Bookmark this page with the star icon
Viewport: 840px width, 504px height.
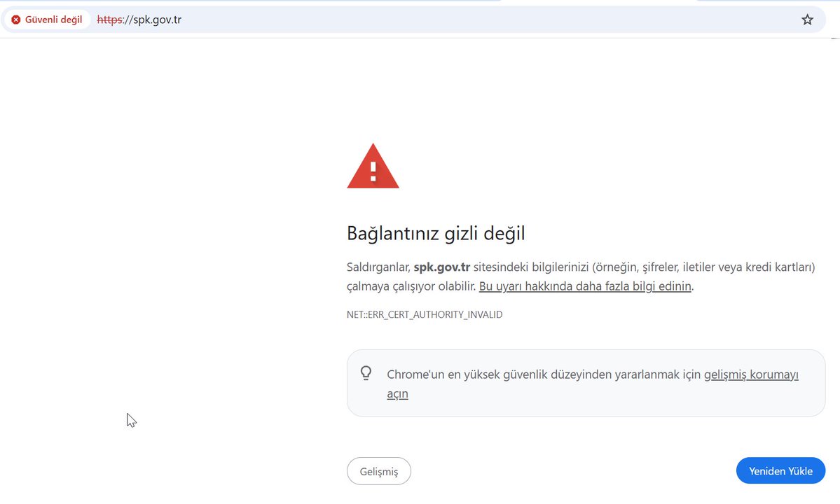click(807, 20)
